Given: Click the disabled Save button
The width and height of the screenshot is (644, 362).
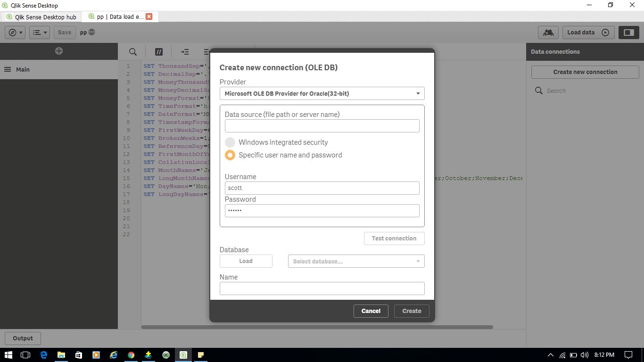Looking at the screenshot, I should pyautogui.click(x=65, y=33).
